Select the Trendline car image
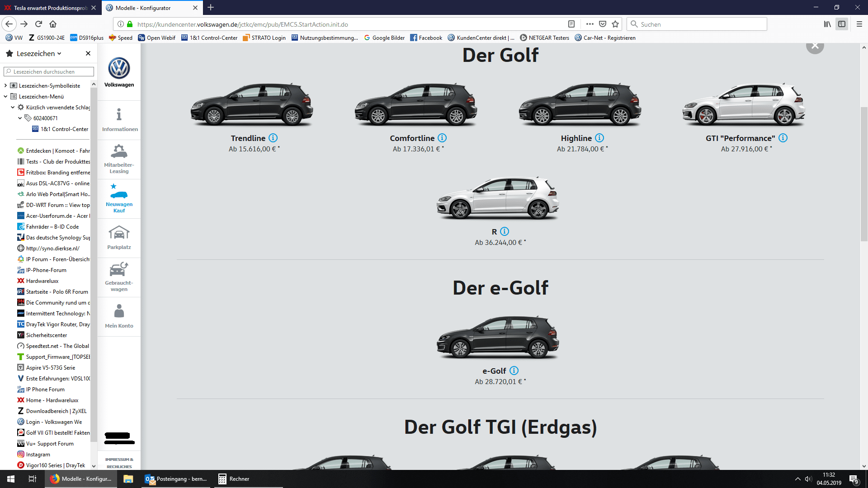Image resolution: width=868 pixels, height=488 pixels. tap(252, 105)
